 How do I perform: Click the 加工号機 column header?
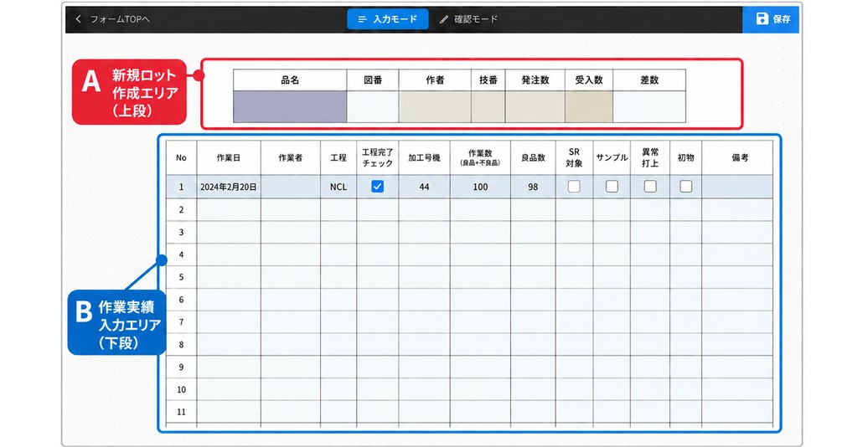click(424, 157)
